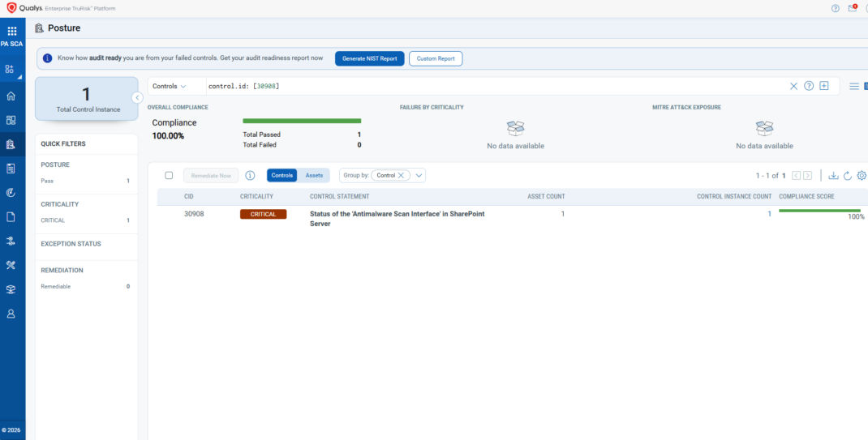Screen dimensions: 868x440
Task: Click the PA SCA module label
Action: coord(11,45)
